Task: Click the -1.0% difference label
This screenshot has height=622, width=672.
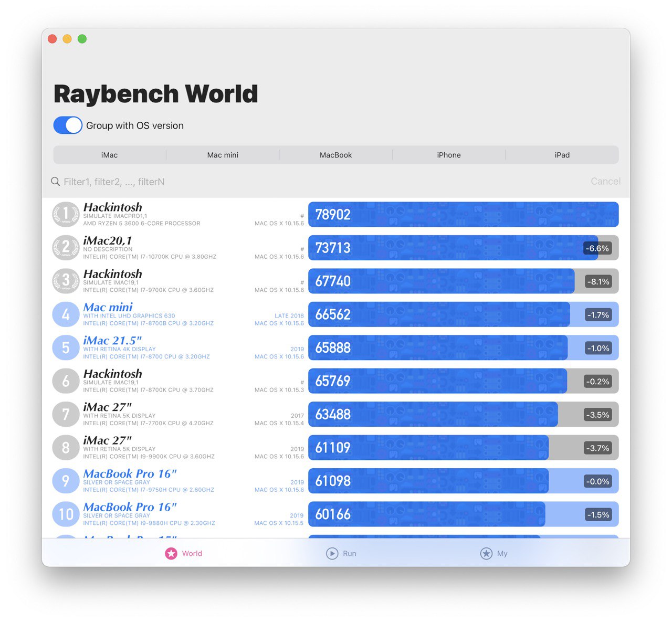Action: 598,349
